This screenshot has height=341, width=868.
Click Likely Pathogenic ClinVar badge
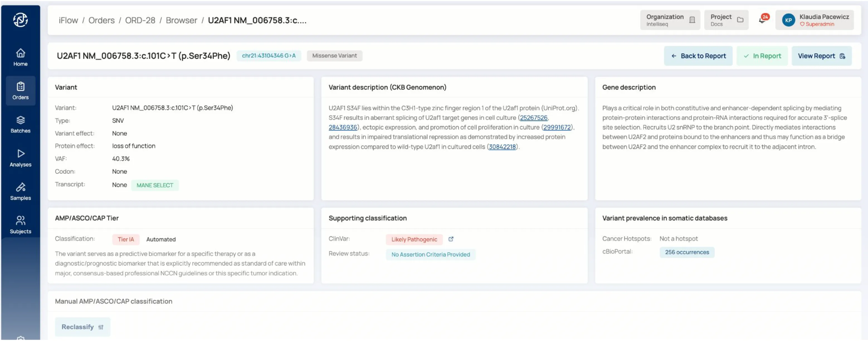click(414, 239)
